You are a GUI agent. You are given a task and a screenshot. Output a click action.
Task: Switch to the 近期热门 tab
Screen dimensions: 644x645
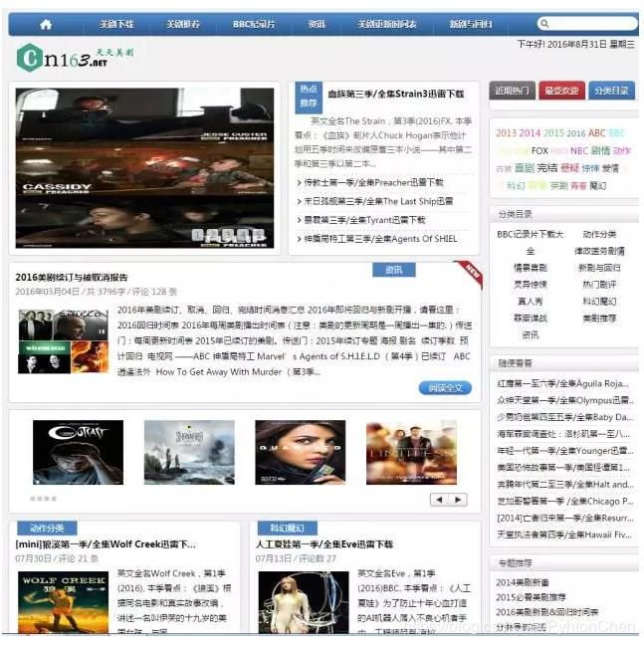click(x=512, y=91)
